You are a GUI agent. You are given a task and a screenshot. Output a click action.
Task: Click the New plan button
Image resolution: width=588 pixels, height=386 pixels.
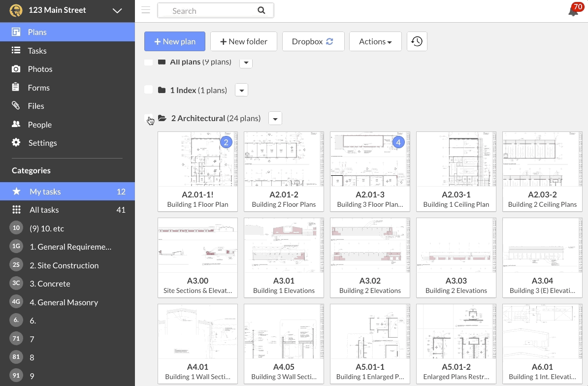pyautogui.click(x=175, y=41)
